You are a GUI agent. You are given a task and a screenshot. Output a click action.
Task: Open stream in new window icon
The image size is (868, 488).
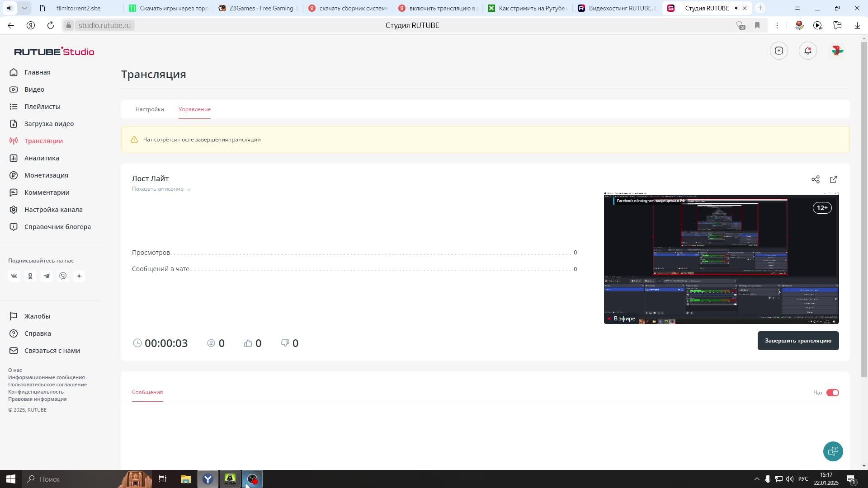tap(833, 179)
